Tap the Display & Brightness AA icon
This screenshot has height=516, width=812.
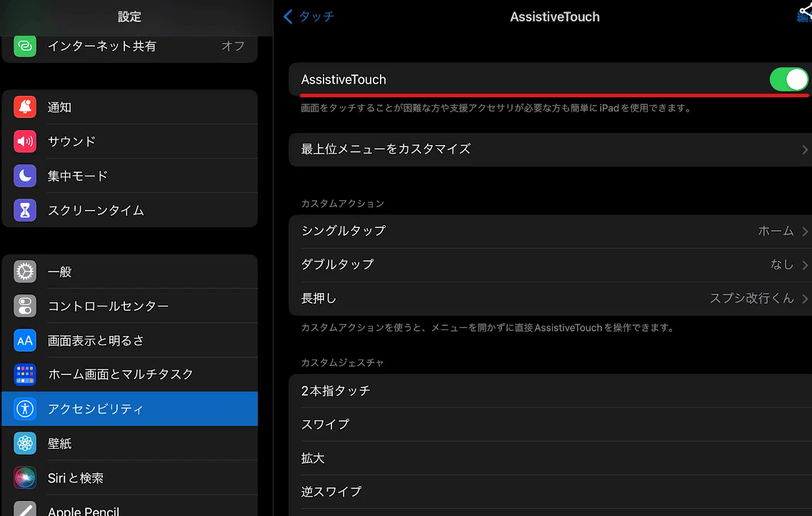pos(25,340)
